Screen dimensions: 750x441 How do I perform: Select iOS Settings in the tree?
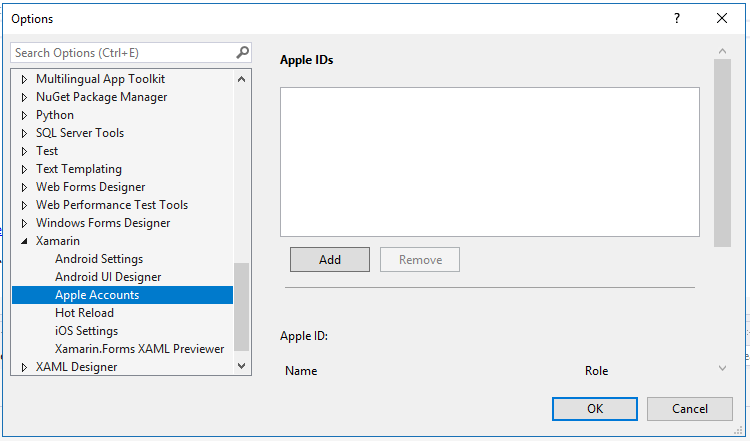(86, 331)
